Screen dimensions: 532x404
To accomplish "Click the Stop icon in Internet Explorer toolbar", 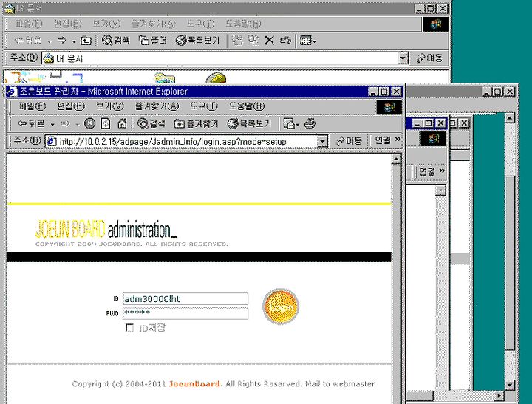I will click(x=89, y=124).
